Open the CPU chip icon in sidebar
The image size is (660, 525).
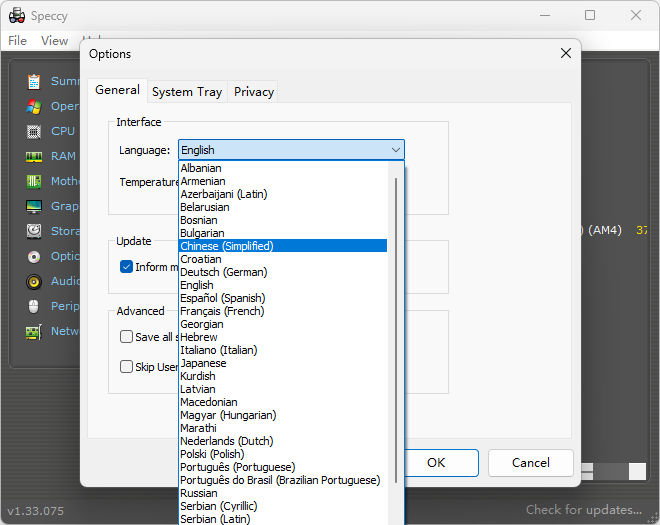pyautogui.click(x=34, y=131)
